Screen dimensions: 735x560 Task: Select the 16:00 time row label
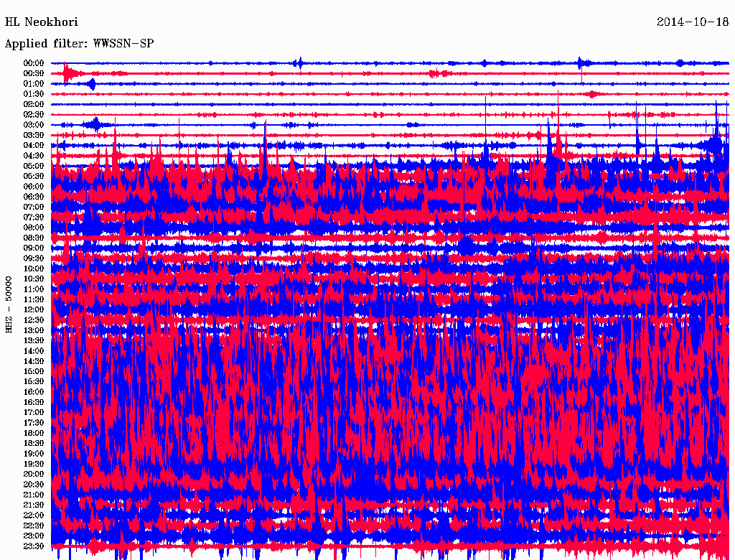pyautogui.click(x=34, y=392)
